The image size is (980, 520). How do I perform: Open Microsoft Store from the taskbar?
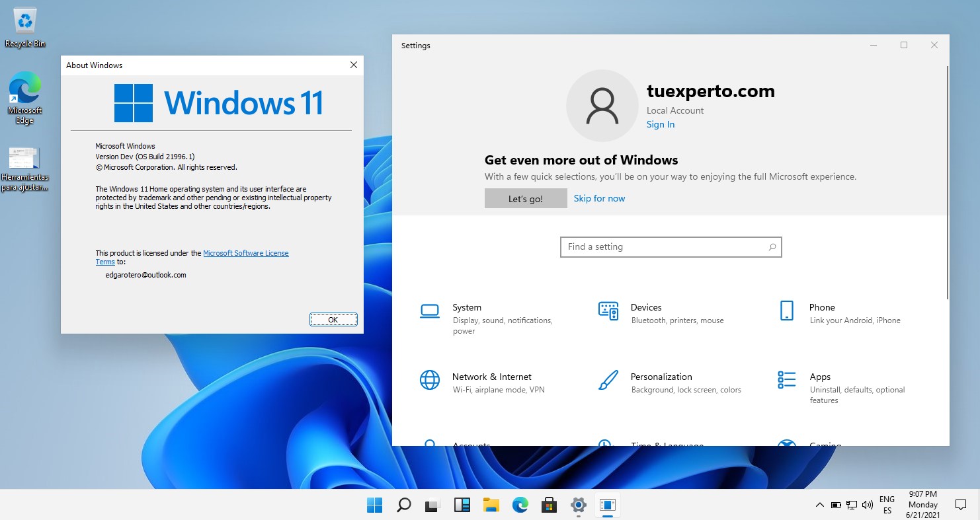click(549, 504)
